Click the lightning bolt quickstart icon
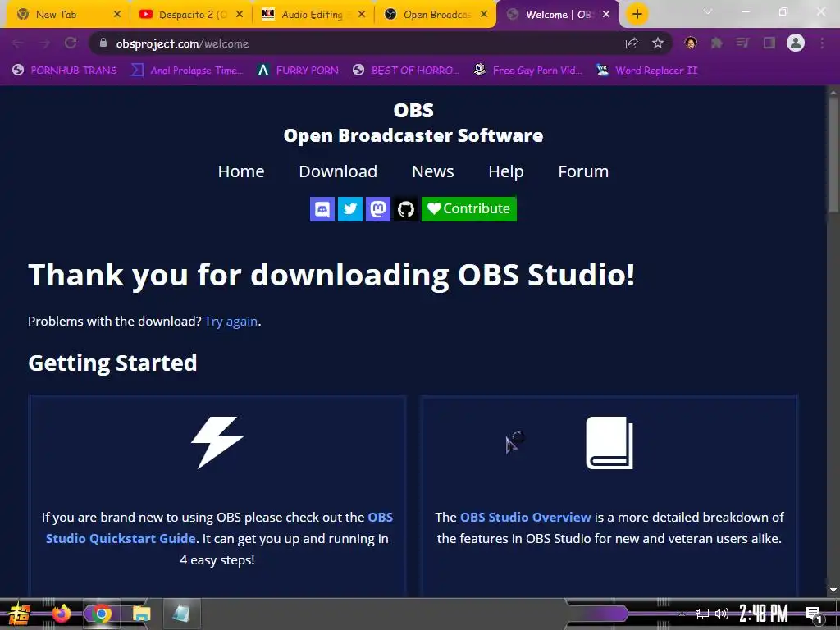 tap(217, 442)
